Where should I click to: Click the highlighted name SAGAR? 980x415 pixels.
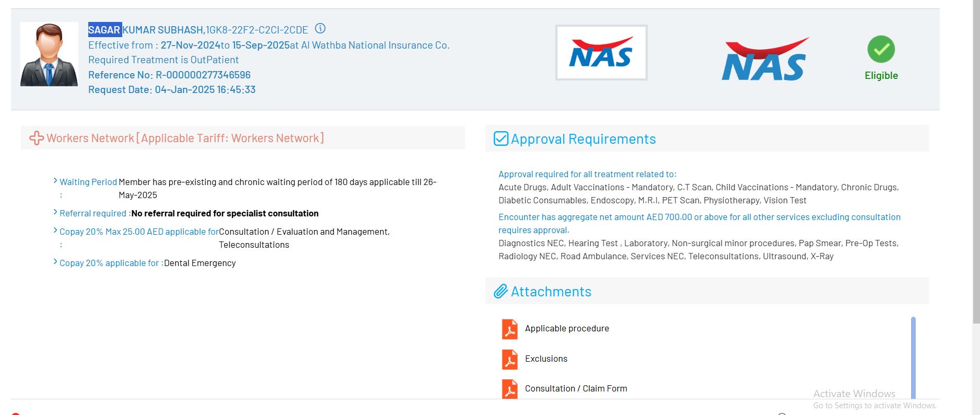(104, 30)
